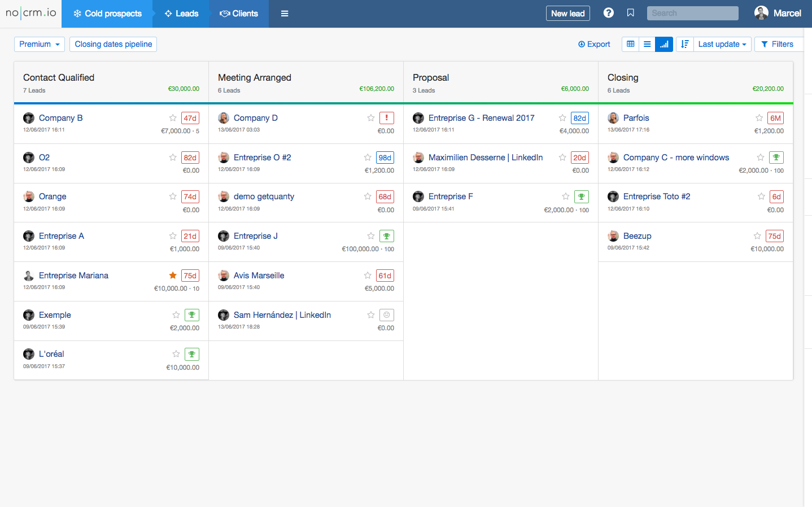Star the Avis Marseille lead
This screenshot has width=812, height=507.
(368, 276)
